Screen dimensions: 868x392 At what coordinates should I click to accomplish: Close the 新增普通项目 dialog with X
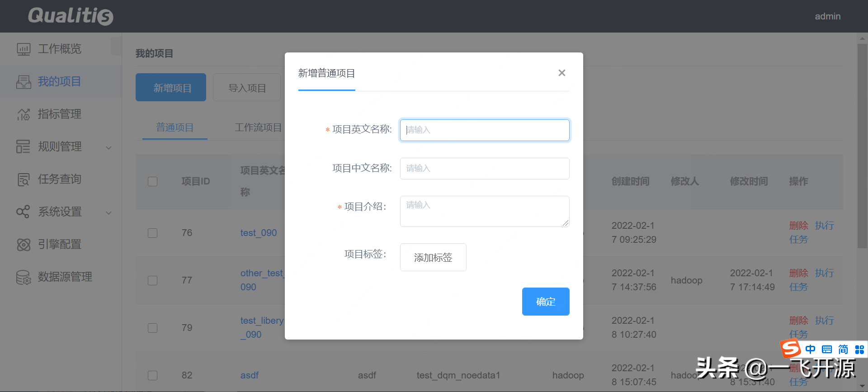[562, 73]
